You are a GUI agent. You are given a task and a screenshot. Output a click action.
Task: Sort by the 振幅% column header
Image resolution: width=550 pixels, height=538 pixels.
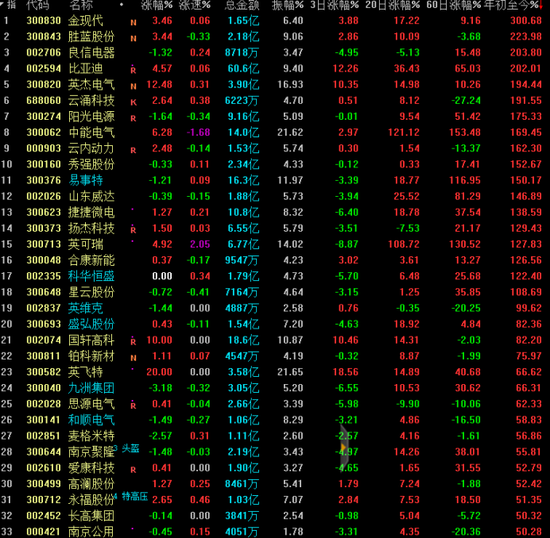click(288, 5)
